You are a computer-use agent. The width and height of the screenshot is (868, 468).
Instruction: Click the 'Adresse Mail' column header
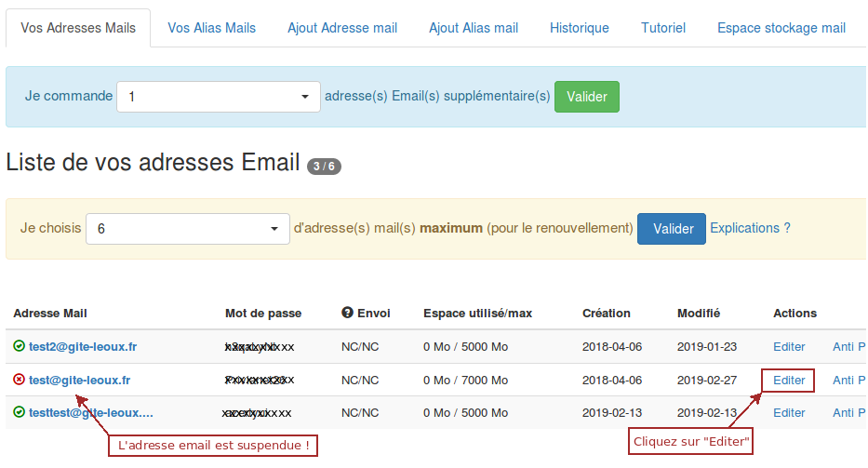[50, 314]
